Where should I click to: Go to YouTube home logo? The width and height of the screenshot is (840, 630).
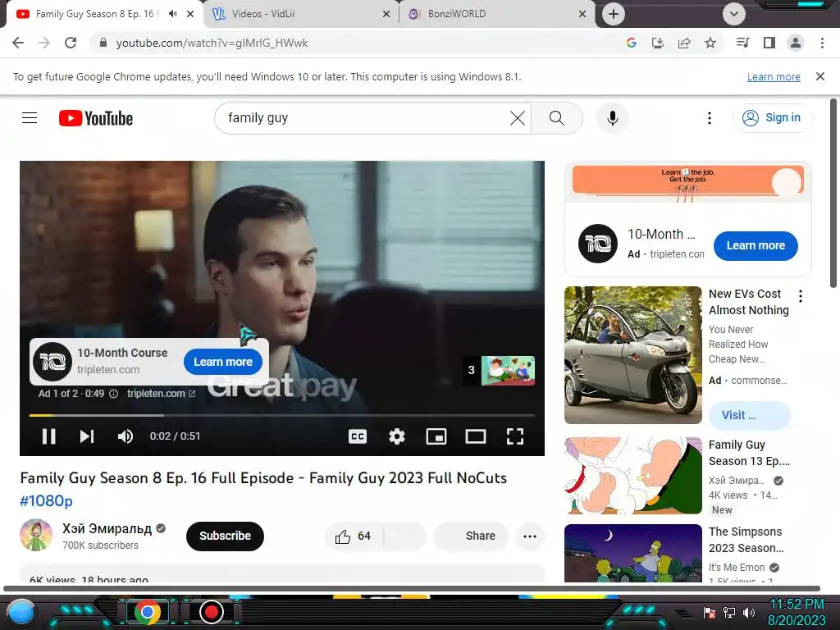tap(96, 118)
